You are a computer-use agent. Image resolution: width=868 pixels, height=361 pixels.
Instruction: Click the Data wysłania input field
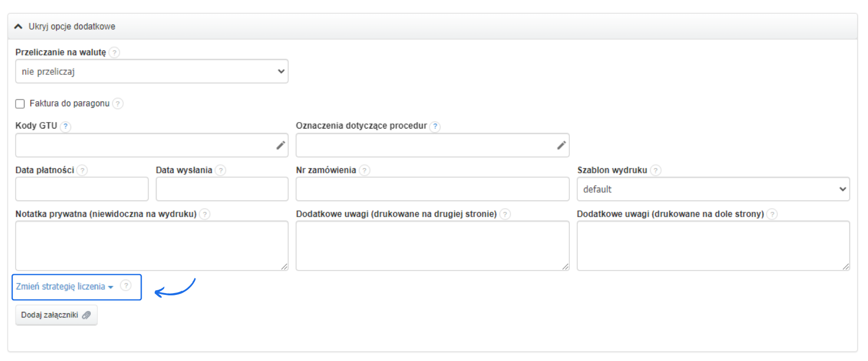coord(222,190)
